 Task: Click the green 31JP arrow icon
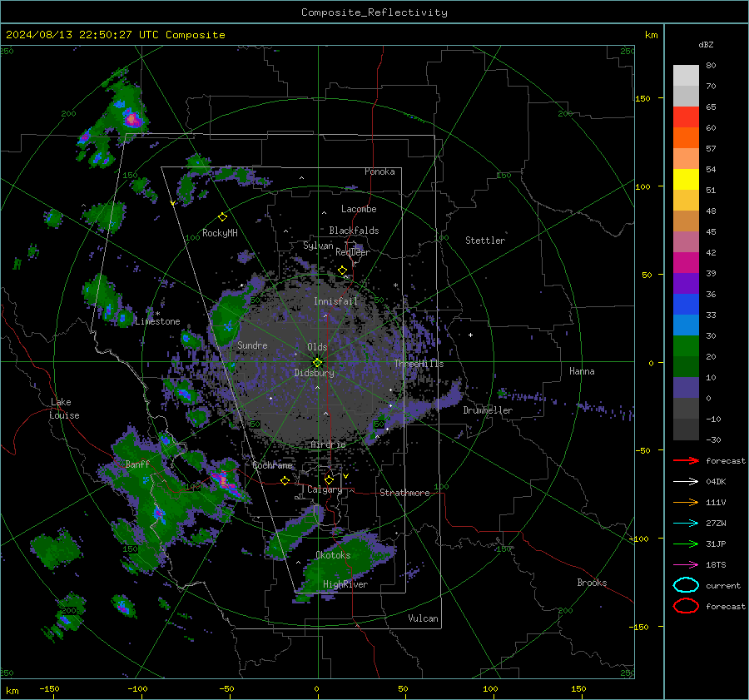[x=686, y=544]
